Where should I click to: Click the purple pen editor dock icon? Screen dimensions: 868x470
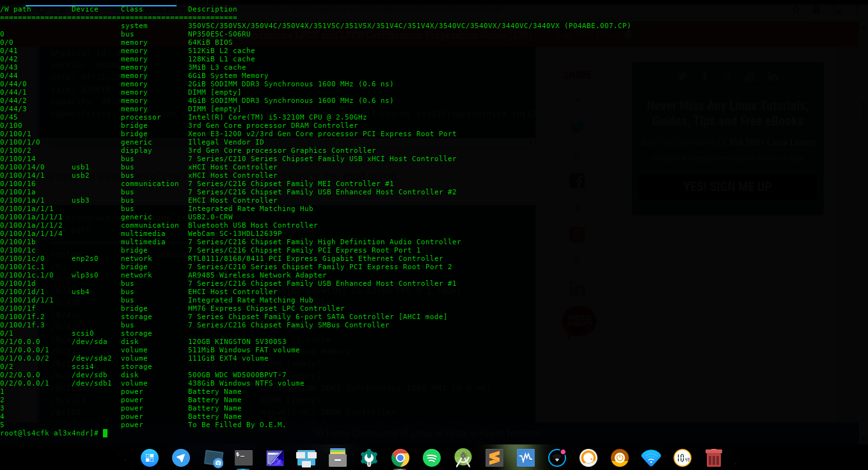coord(275,458)
